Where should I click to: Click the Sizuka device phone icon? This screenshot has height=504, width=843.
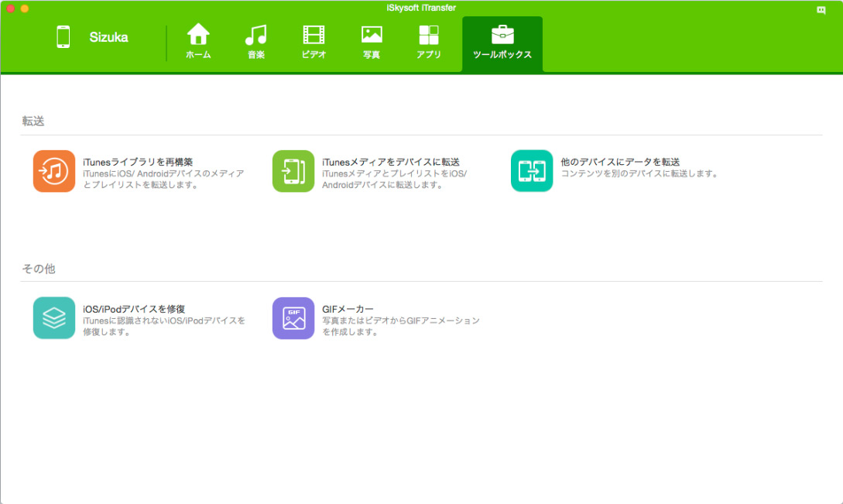[63, 37]
